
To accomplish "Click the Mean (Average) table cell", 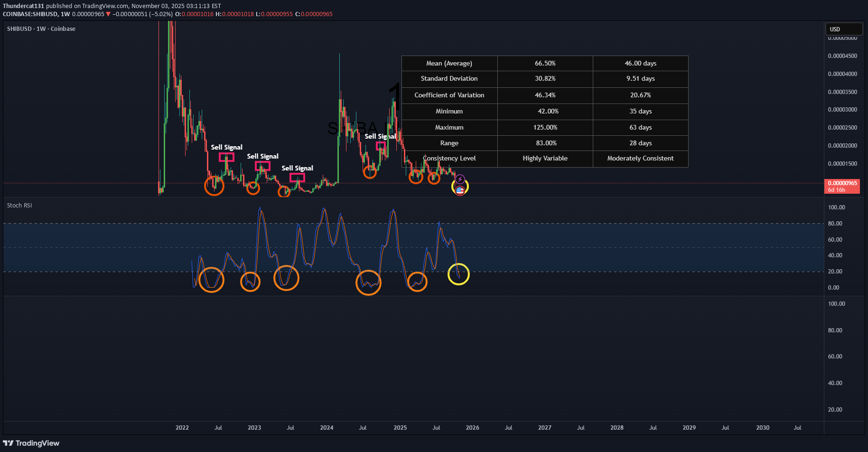I will (x=449, y=64).
